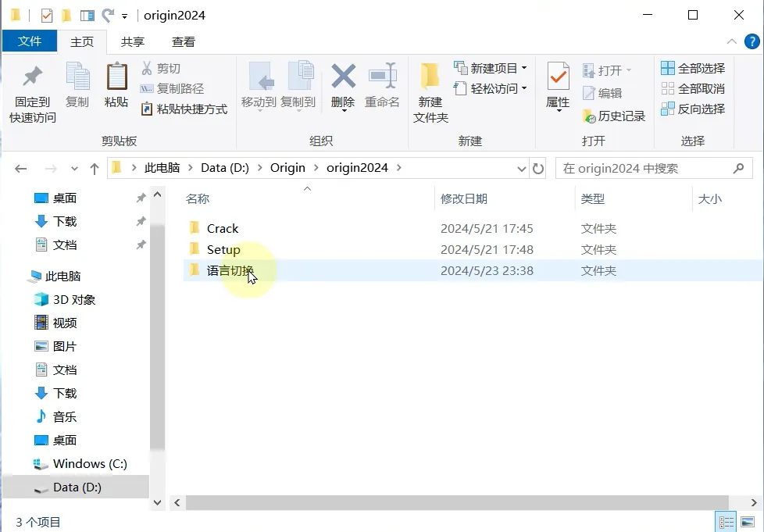Switch to the Home (主页) tab

pyautogui.click(x=82, y=42)
